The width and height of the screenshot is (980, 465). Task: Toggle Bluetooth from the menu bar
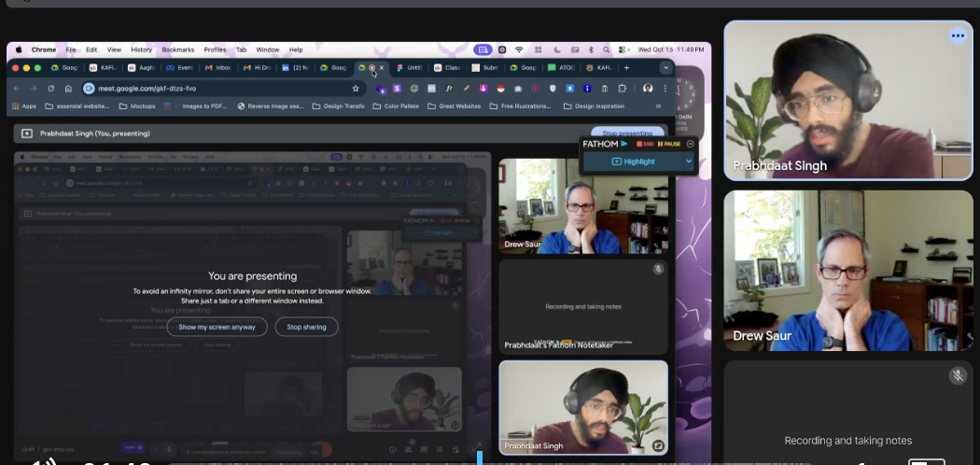pyautogui.click(x=591, y=50)
